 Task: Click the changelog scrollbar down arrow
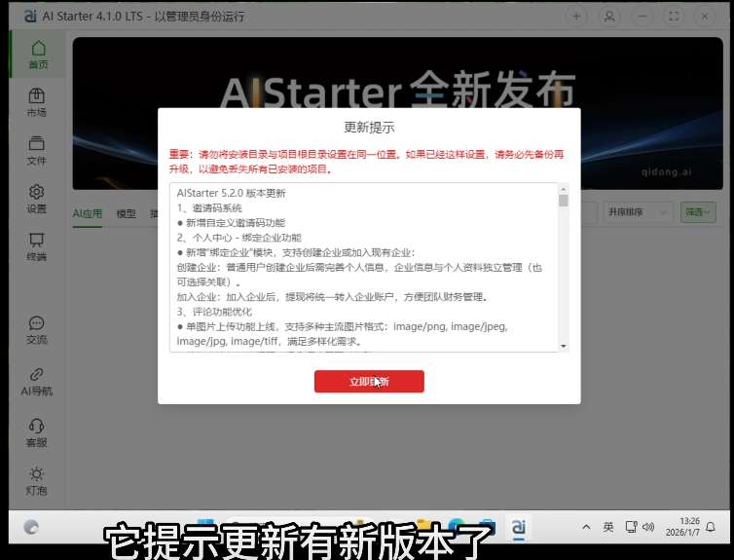coord(563,346)
